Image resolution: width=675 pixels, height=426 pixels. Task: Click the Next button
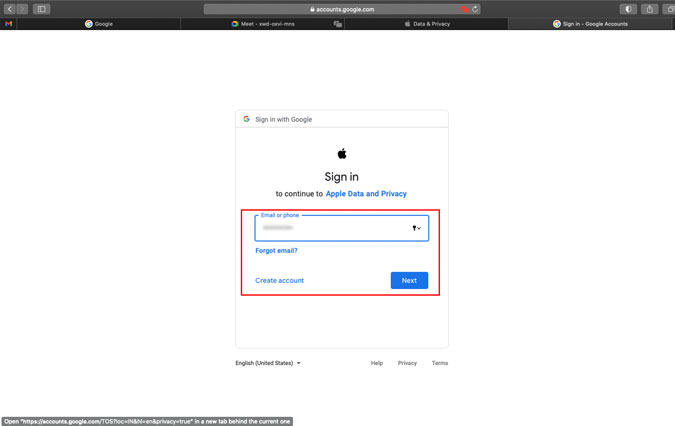pos(409,280)
